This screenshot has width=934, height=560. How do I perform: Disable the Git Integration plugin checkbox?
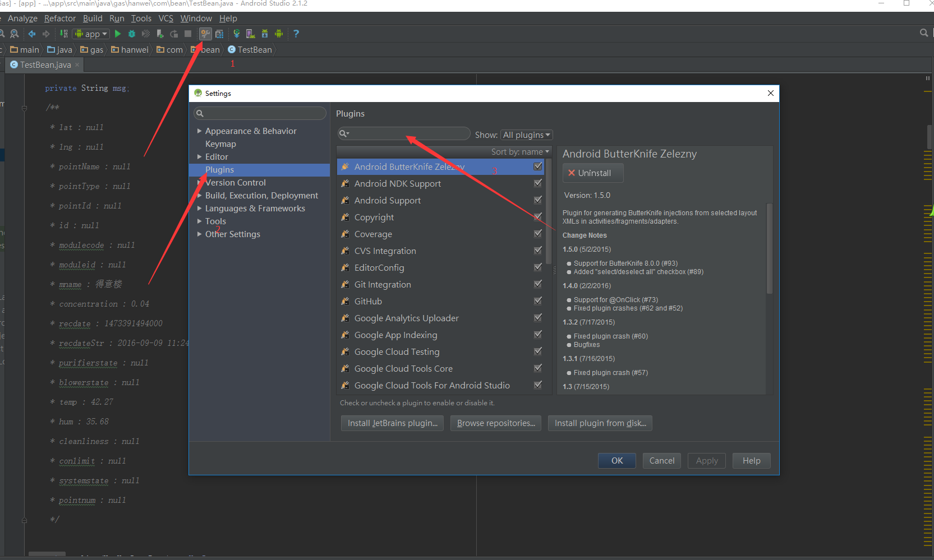click(538, 284)
